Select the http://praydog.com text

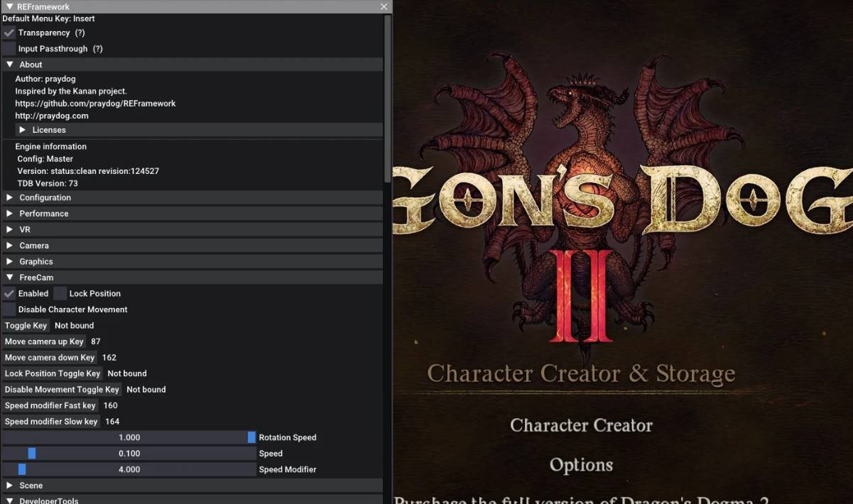tap(52, 116)
